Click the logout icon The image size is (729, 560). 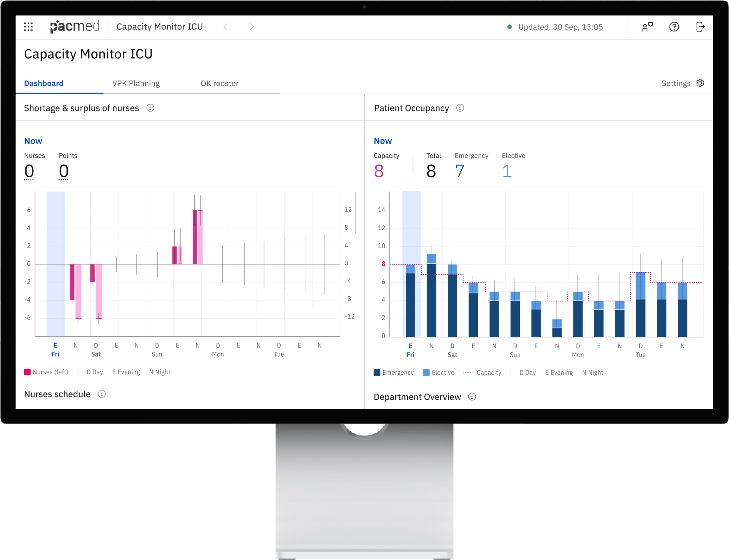pyautogui.click(x=700, y=27)
